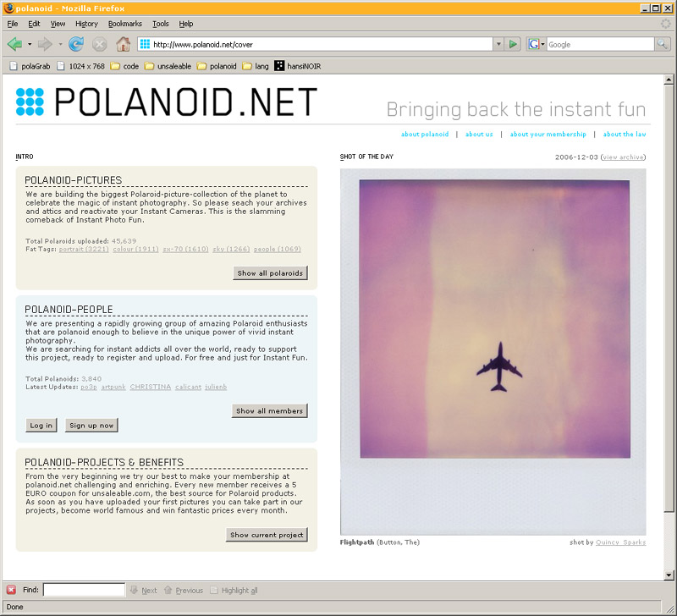Open the polanoid bookmarks folder
This screenshot has width=677, height=616.
click(217, 66)
